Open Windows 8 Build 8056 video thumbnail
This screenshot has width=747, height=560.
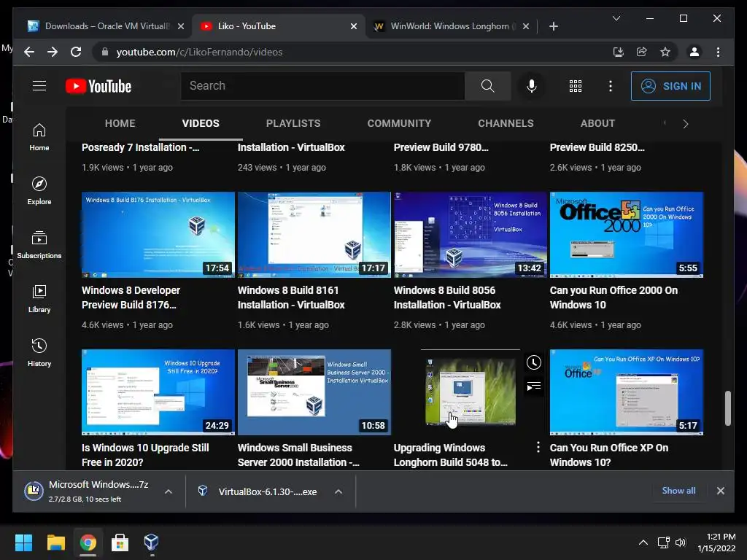tap(471, 235)
